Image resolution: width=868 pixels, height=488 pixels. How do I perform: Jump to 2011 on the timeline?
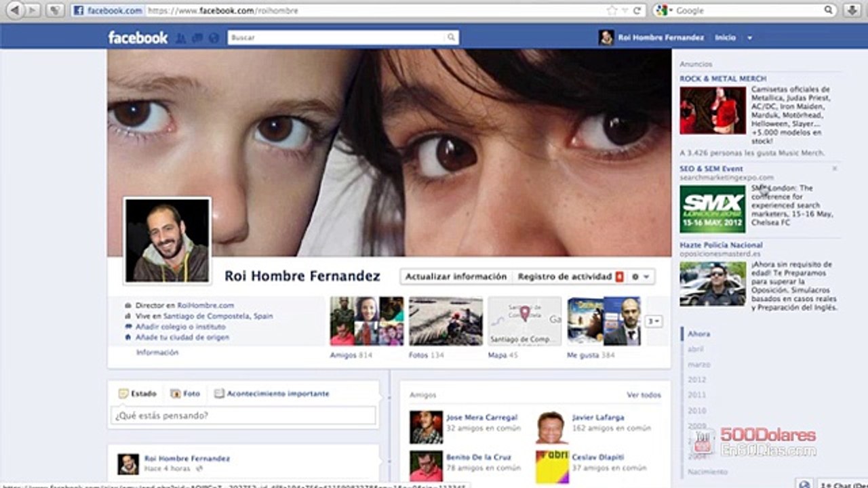697,395
